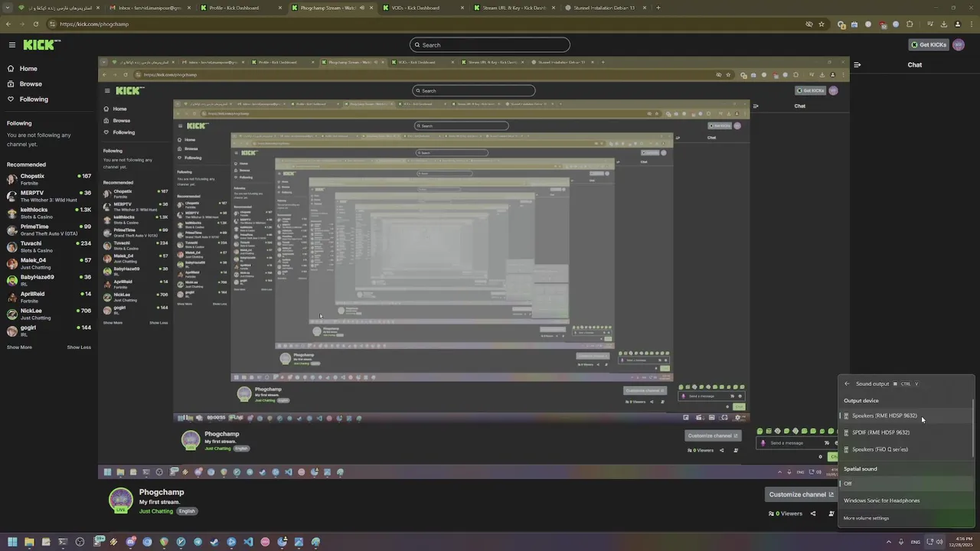980x551 pixels.
Task: Click the address bar URL
Action: tap(94, 24)
